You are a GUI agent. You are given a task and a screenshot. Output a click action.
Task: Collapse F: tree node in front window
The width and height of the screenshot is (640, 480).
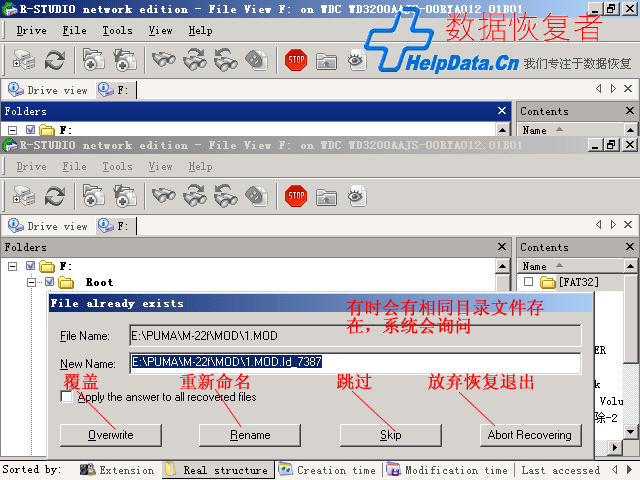click(13, 266)
